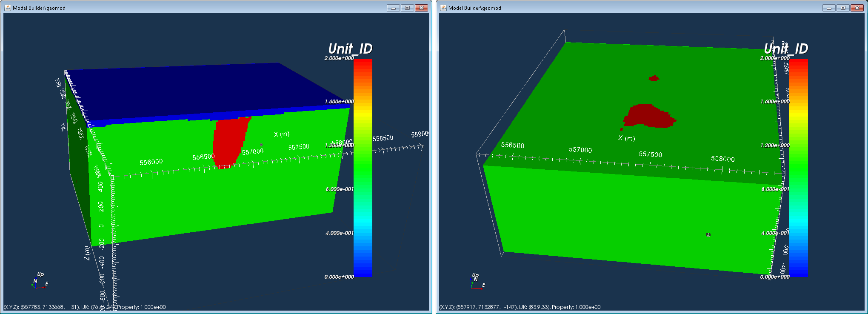Click the left window title bar text

pos(39,8)
